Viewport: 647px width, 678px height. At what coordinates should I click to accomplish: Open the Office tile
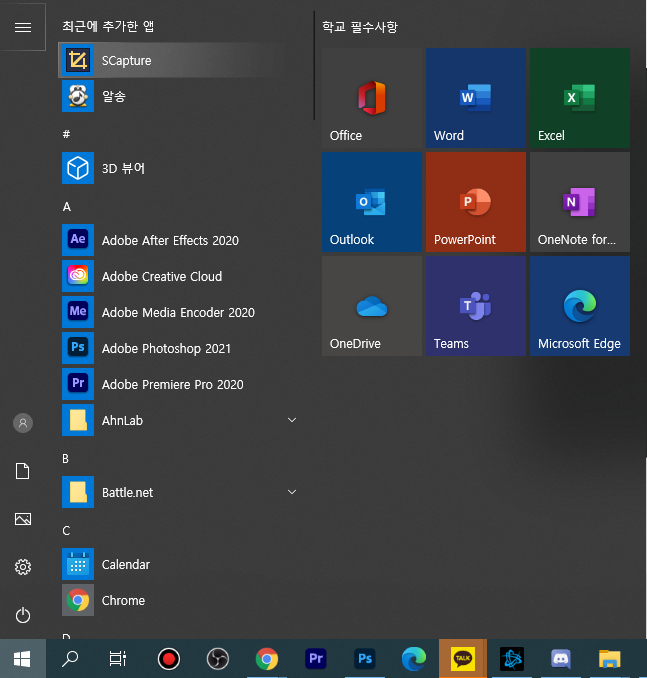click(x=372, y=98)
